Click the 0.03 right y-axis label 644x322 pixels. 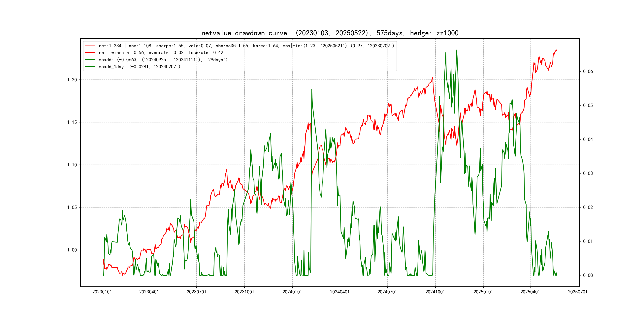(x=588, y=174)
